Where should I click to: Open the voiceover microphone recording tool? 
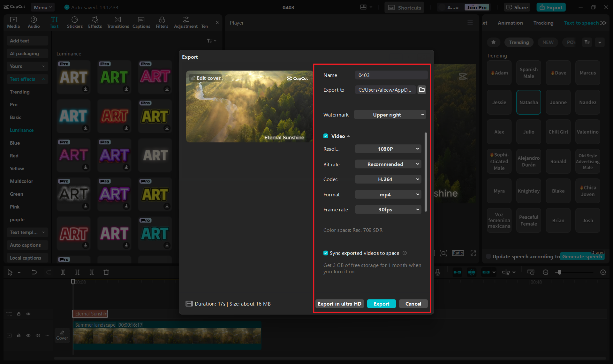coord(438,272)
